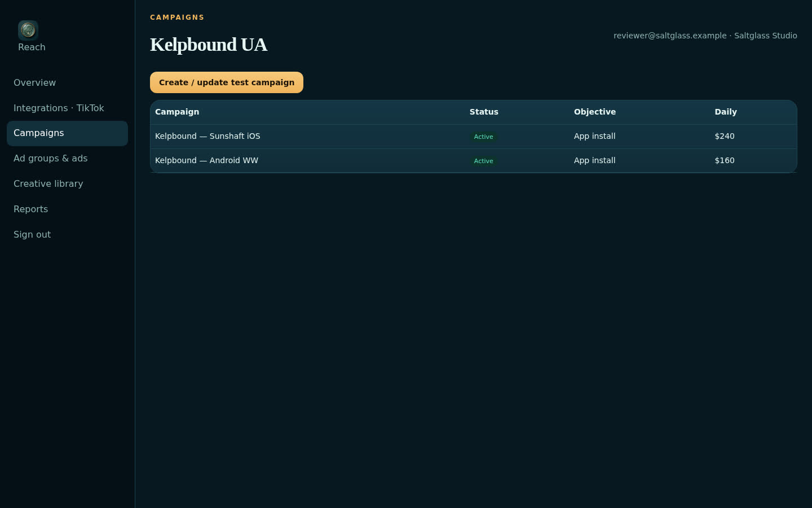Click the Campaign column header

[x=177, y=112]
